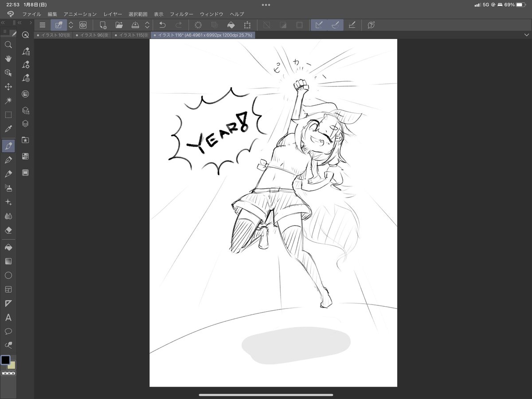The width and height of the screenshot is (532, 399).
Task: Select the Frame border panel tool
Action: 8,289
